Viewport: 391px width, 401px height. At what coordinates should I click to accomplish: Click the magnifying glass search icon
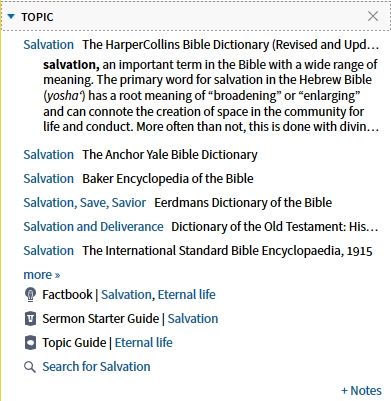30,367
